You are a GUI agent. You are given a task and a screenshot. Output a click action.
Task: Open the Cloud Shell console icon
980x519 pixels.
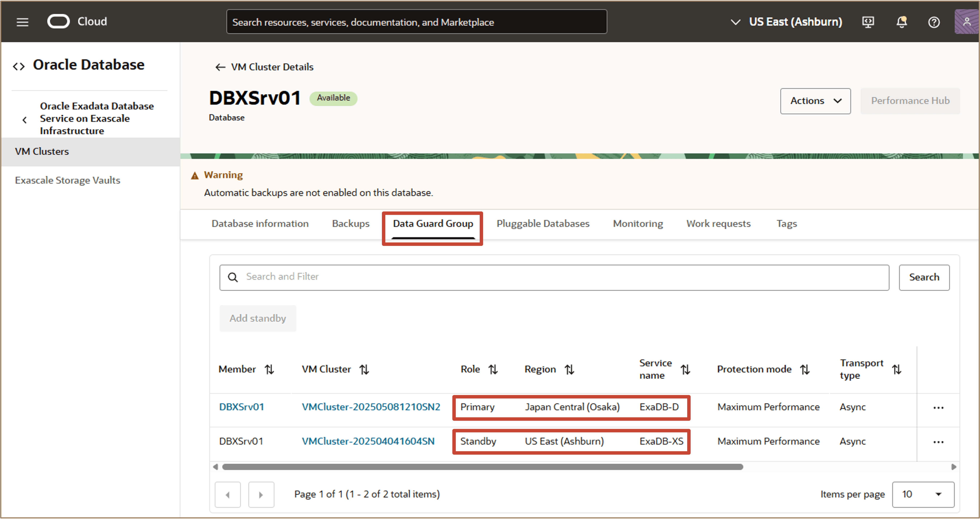(868, 22)
